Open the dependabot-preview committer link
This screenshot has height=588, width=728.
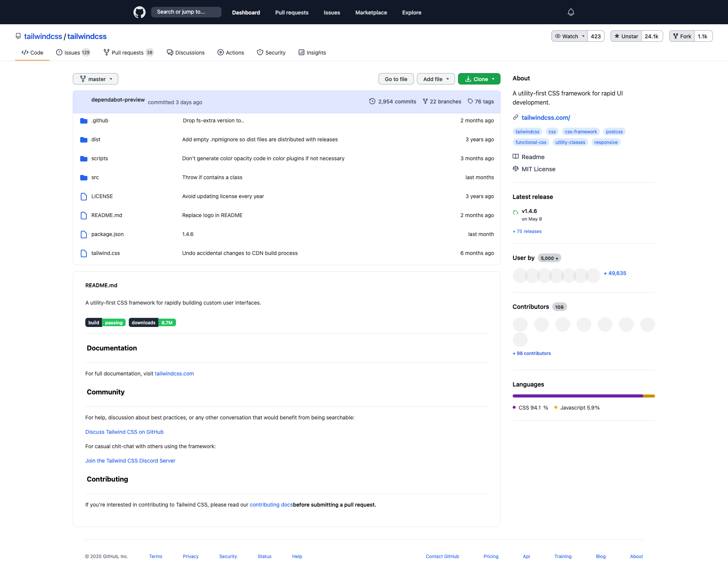point(118,100)
